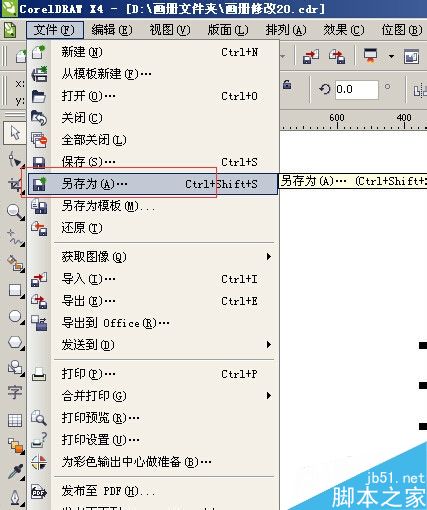The image size is (427, 510).
Task: Choose 新建(N) from File menu
Action: [153, 52]
